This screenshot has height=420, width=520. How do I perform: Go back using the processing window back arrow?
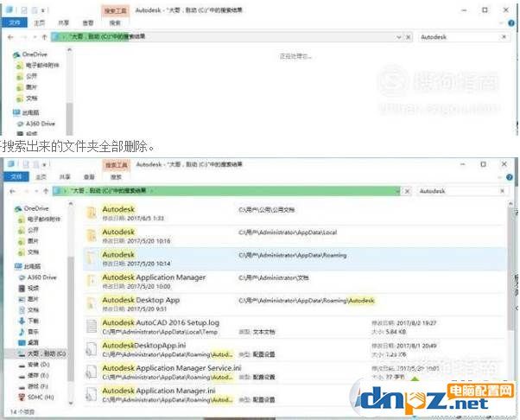click(x=10, y=37)
